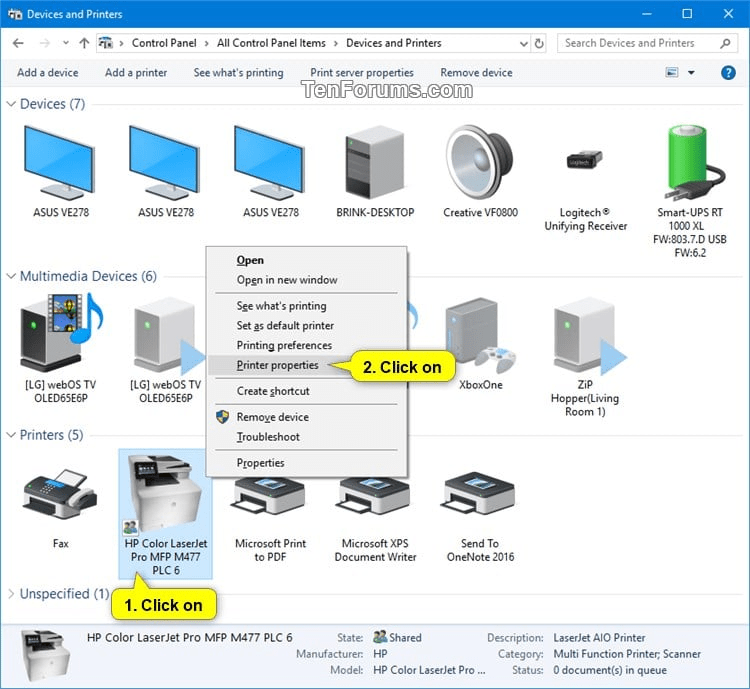
Task: Click the Logitech Unifying Receiver device
Action: click(x=585, y=165)
